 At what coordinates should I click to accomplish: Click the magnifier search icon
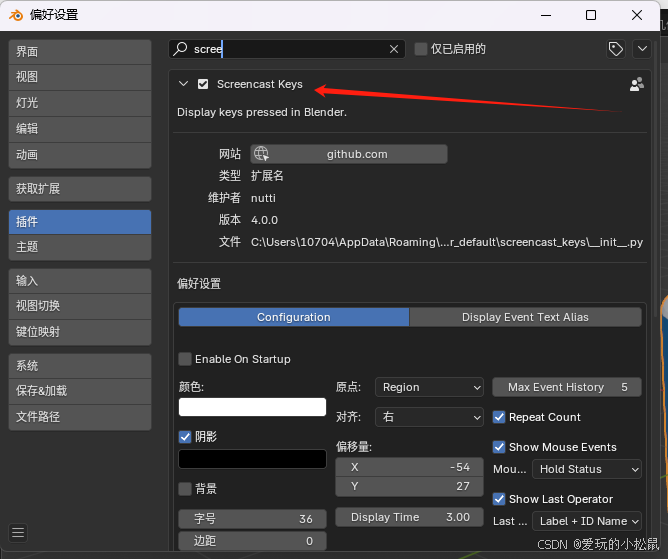coord(180,49)
